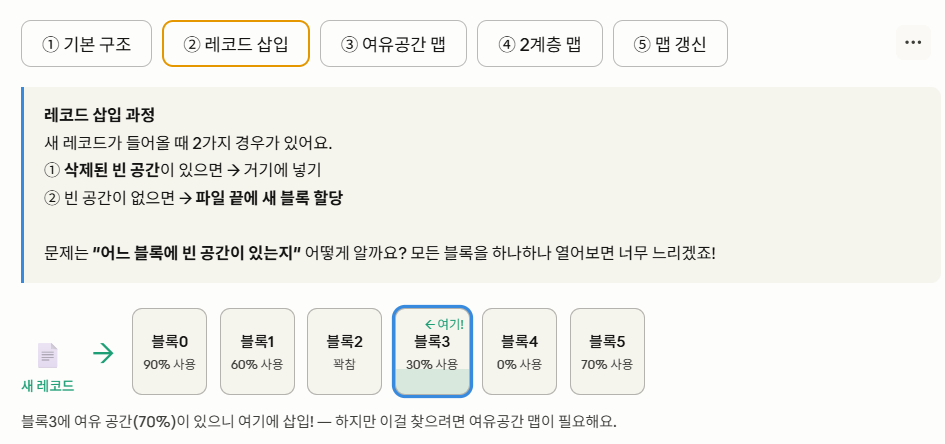The width and height of the screenshot is (945, 444).
Task: Click the caption about 블록3 여유 공간(70%)
Action: point(319,422)
